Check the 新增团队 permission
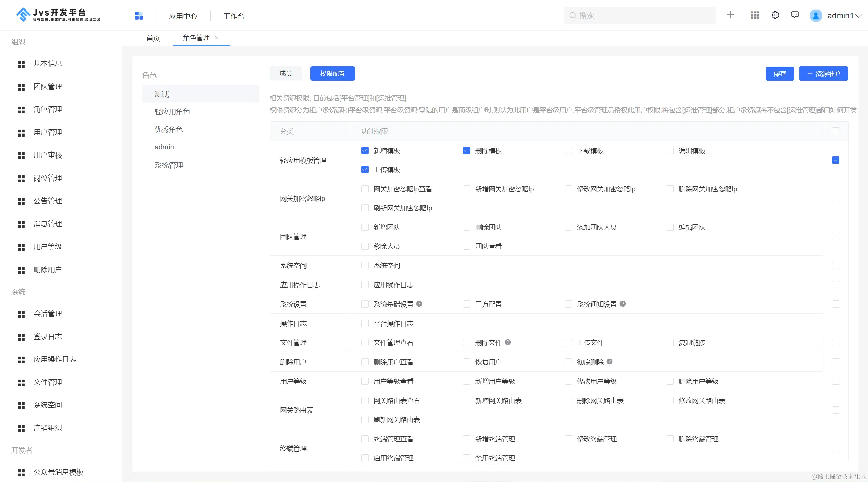The width and height of the screenshot is (868, 482). coord(365,227)
